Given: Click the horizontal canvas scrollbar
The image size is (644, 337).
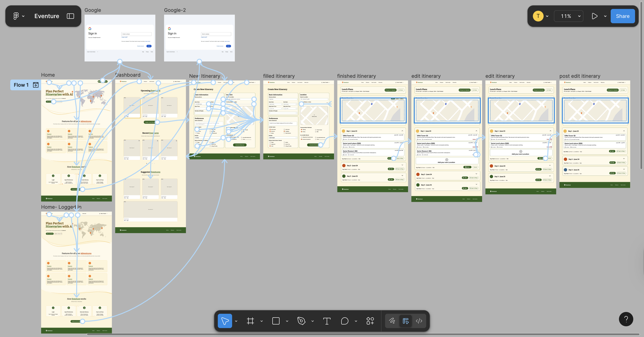Looking at the screenshot, I should tap(362, 334).
